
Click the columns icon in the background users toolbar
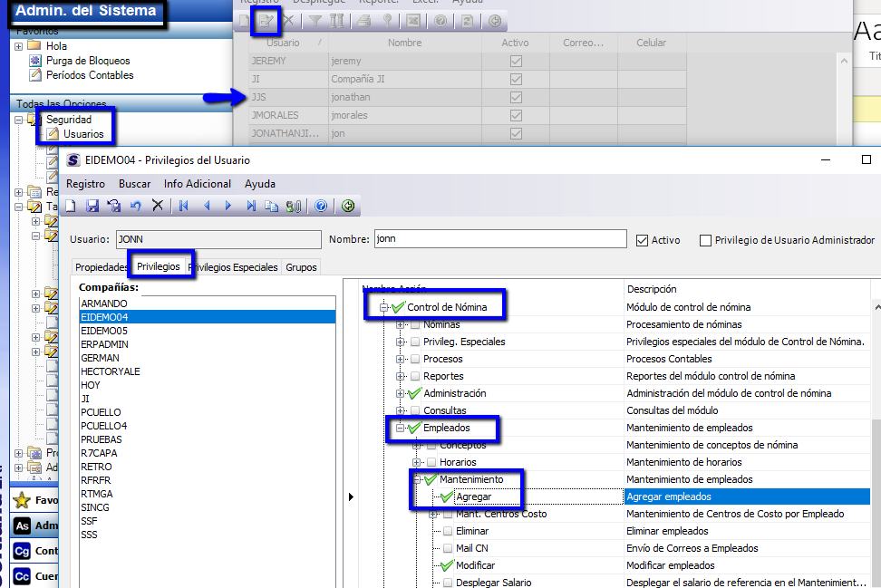336,22
